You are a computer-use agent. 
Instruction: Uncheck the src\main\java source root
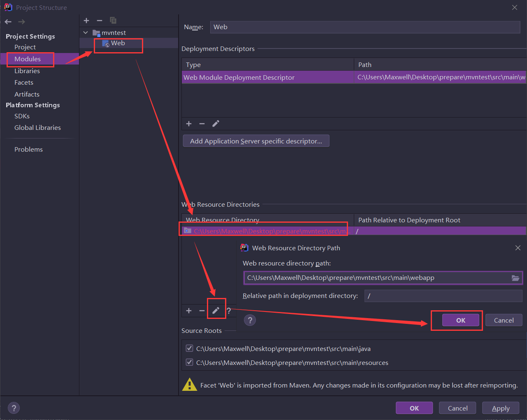click(x=190, y=348)
